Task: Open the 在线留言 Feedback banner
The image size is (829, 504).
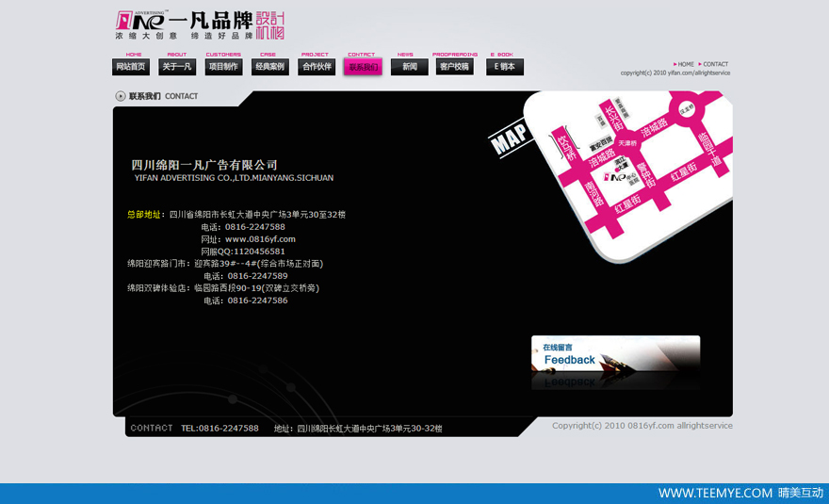Action: coord(615,354)
